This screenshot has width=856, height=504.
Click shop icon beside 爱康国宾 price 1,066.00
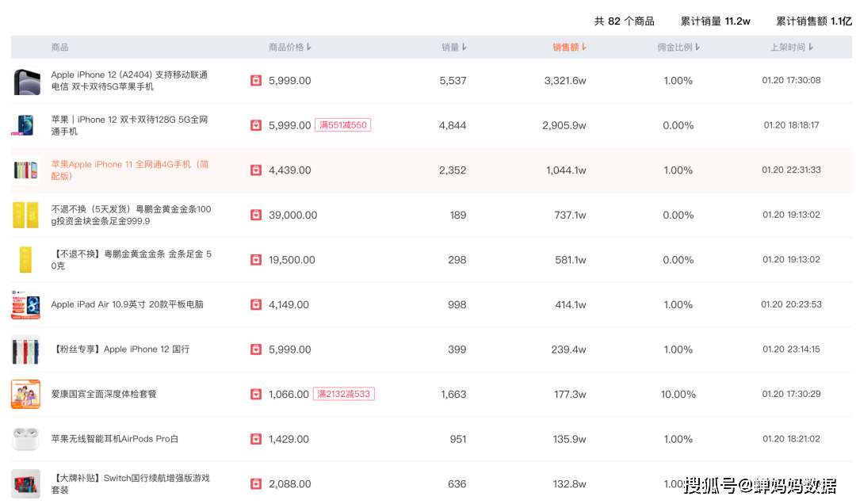[256, 394]
